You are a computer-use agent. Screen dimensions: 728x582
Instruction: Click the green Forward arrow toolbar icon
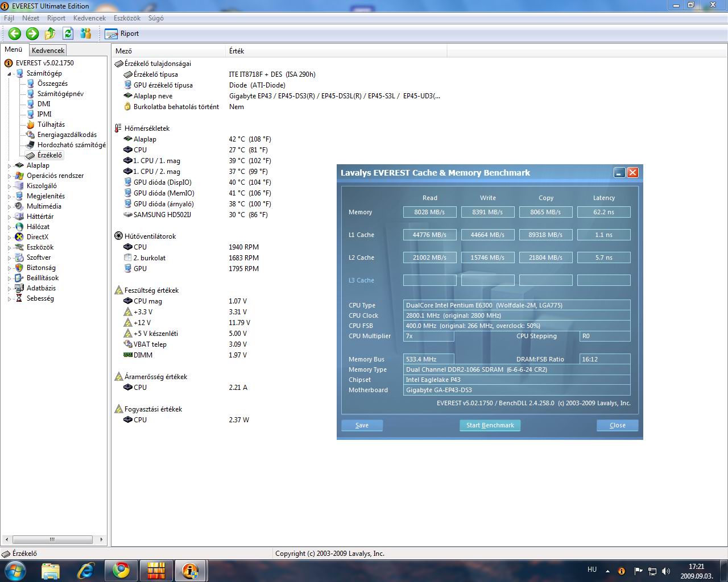coord(32,34)
